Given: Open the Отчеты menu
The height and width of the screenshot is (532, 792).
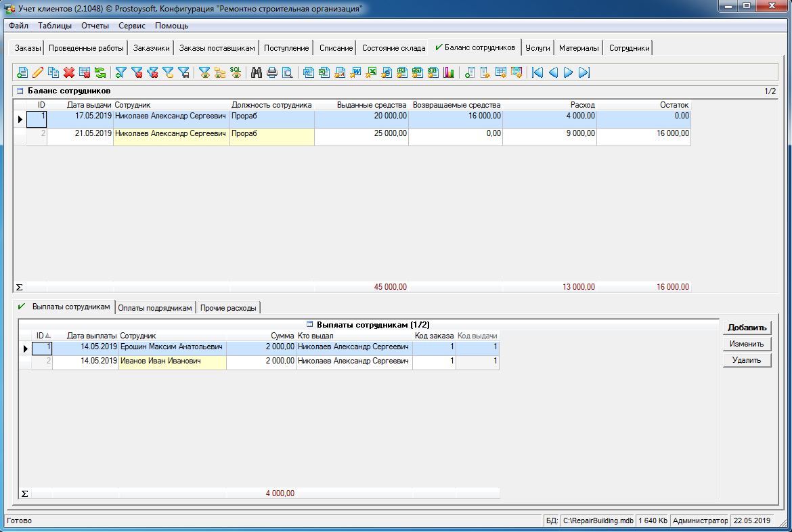Looking at the screenshot, I should coord(95,26).
